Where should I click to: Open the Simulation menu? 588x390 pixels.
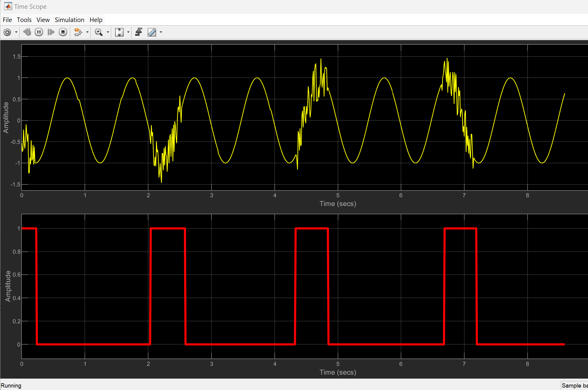click(x=69, y=20)
